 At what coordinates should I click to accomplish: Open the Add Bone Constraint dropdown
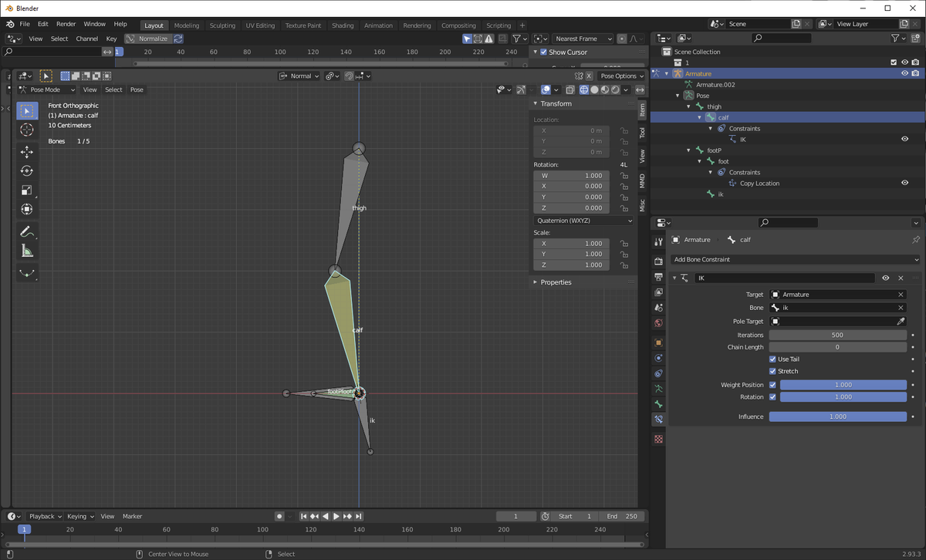tap(795, 260)
